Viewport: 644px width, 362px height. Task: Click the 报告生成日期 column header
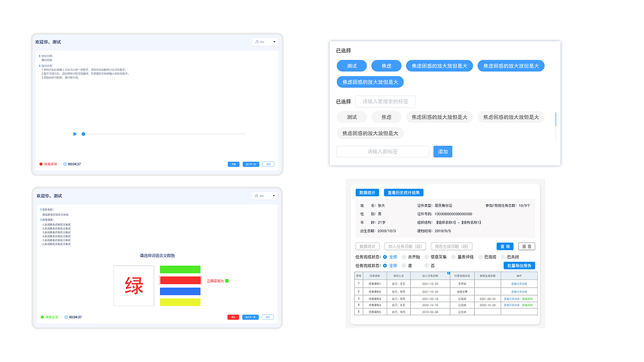click(488, 276)
